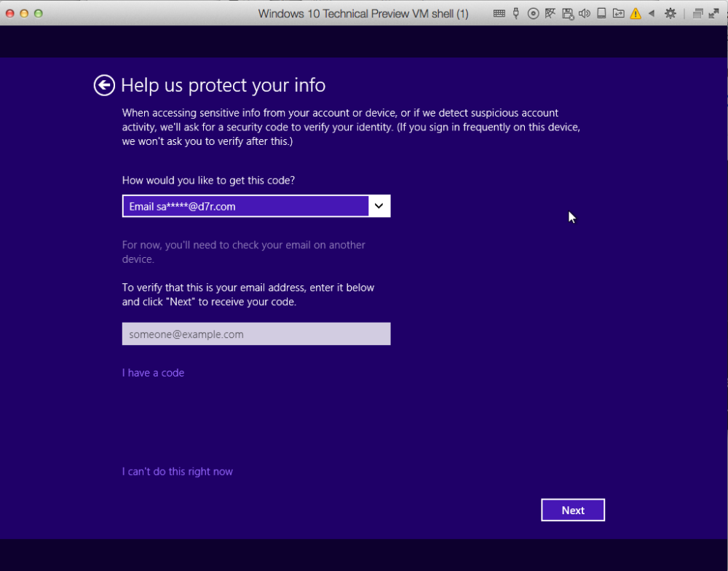This screenshot has width=728, height=571.
Task: Click the floppy disk icon
Action: (567, 13)
